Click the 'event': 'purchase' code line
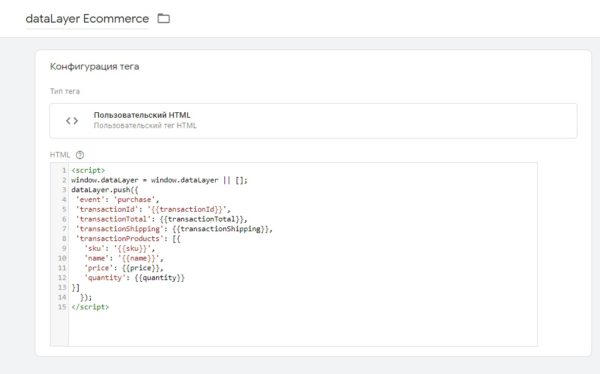This screenshot has height=374, width=600. point(117,199)
